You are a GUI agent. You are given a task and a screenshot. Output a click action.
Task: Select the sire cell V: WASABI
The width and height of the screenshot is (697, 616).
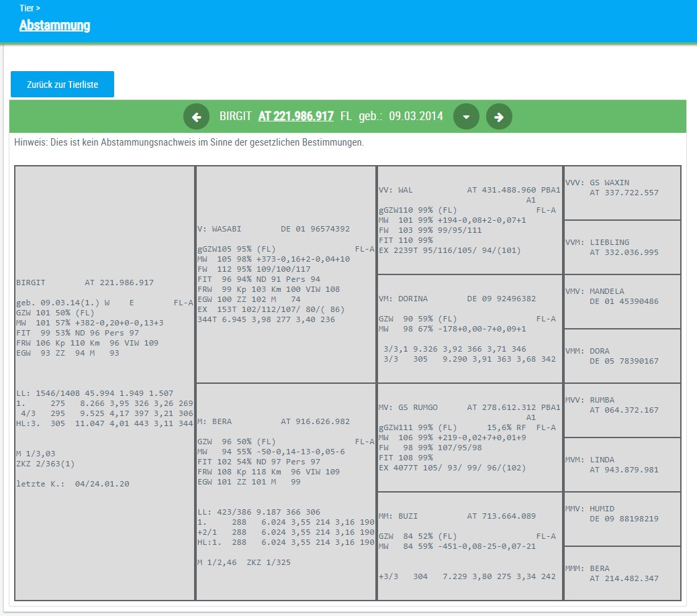click(x=285, y=274)
